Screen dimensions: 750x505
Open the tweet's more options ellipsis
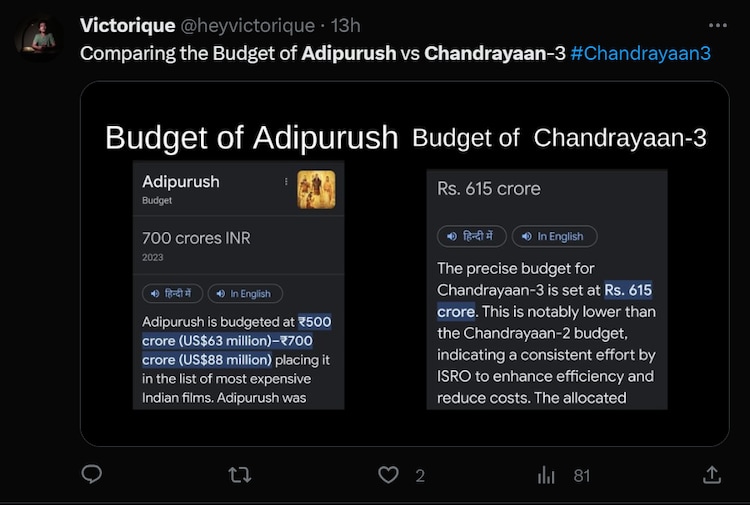click(717, 25)
